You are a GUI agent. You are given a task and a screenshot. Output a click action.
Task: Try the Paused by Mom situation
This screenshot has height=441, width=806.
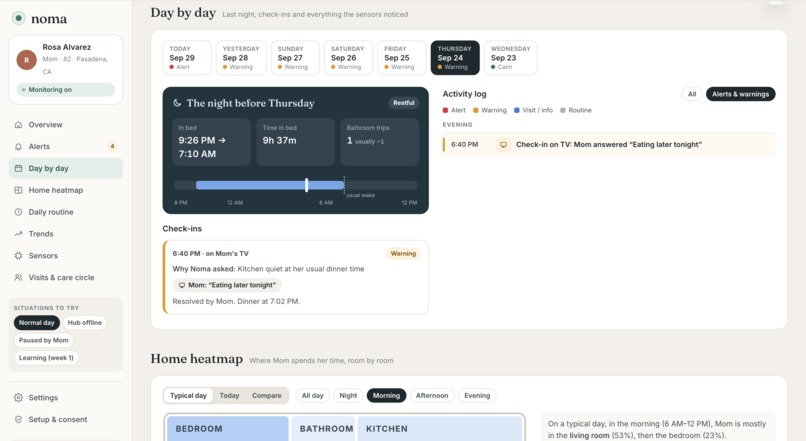44,340
